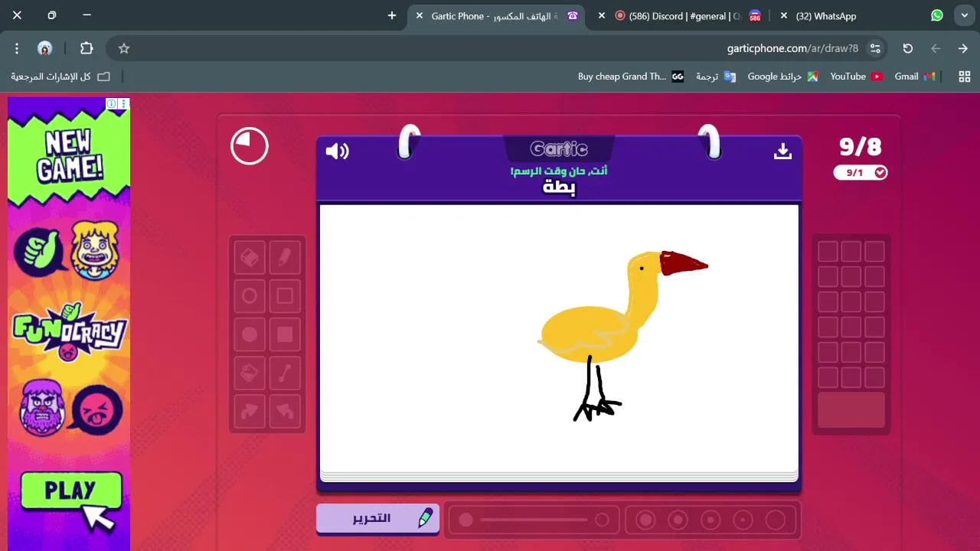Click the address bar URL field
Image resolution: width=980 pixels, height=551 pixels.
tap(498, 48)
